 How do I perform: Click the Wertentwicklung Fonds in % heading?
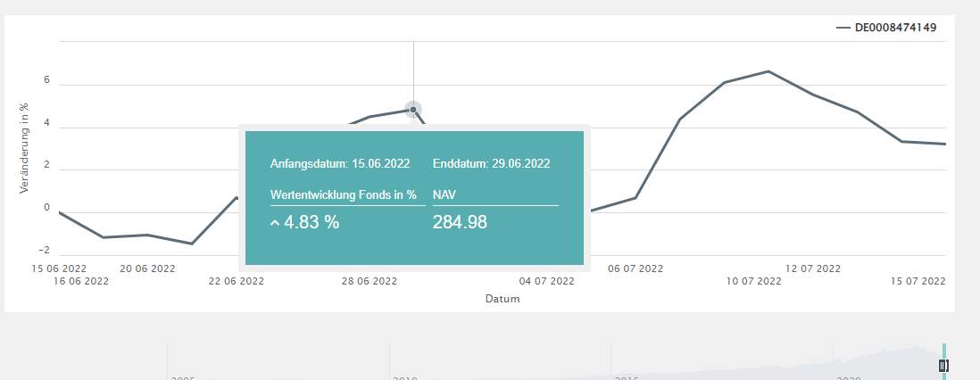point(344,194)
